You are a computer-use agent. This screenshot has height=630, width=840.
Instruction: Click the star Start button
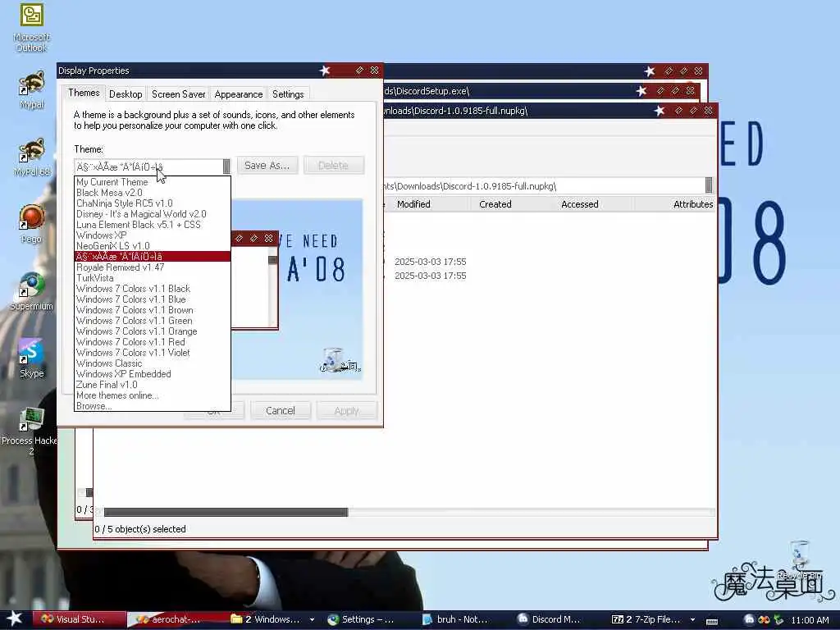(14, 619)
